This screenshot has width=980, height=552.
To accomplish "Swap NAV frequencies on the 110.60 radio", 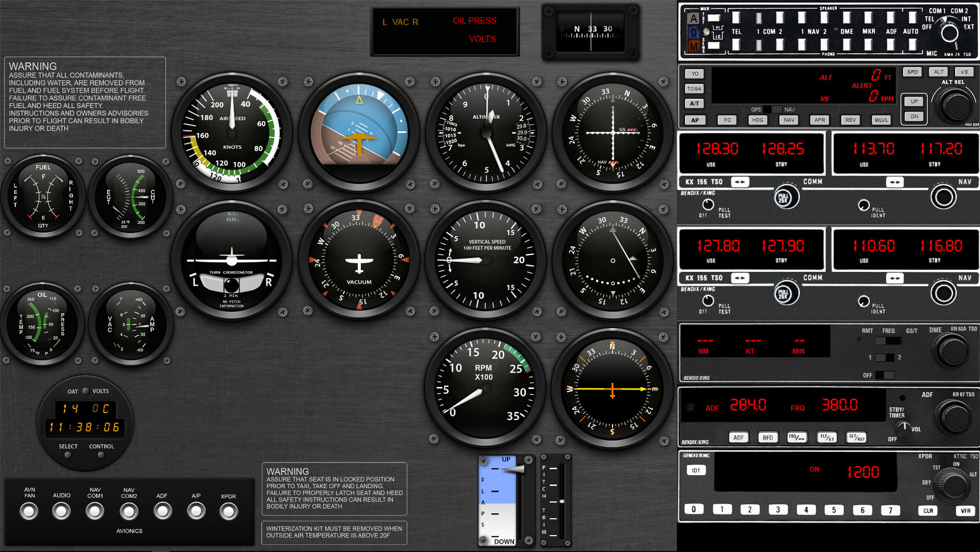I will click(895, 278).
